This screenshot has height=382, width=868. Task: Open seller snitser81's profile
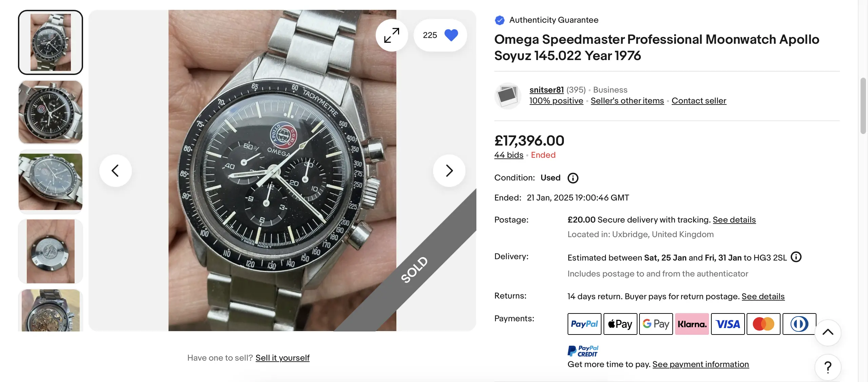546,90
